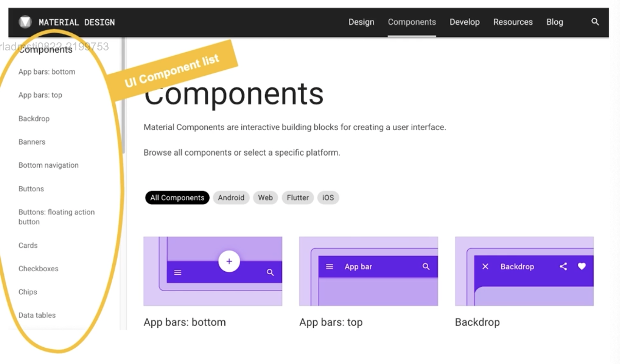Open App bars: top in sidebar
The height and width of the screenshot is (364, 620).
tap(40, 95)
